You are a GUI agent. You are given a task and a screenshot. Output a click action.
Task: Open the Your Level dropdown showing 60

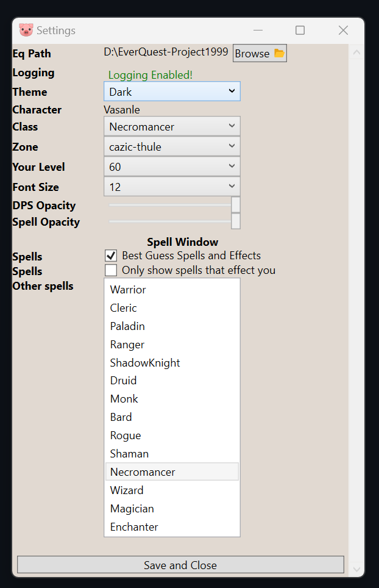[x=172, y=167]
